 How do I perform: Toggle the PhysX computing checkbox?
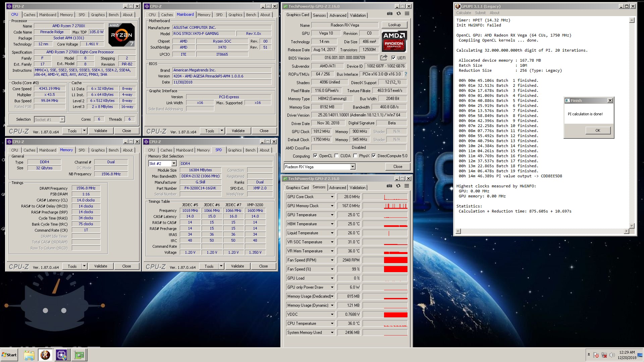[355, 156]
